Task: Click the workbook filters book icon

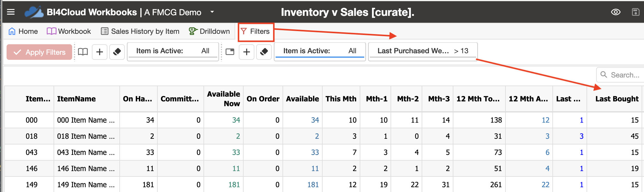Action: tap(83, 52)
